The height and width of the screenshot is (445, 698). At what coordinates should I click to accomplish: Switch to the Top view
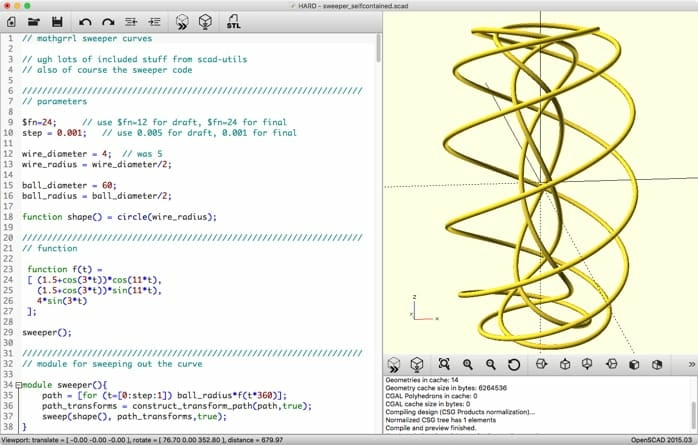(565, 364)
